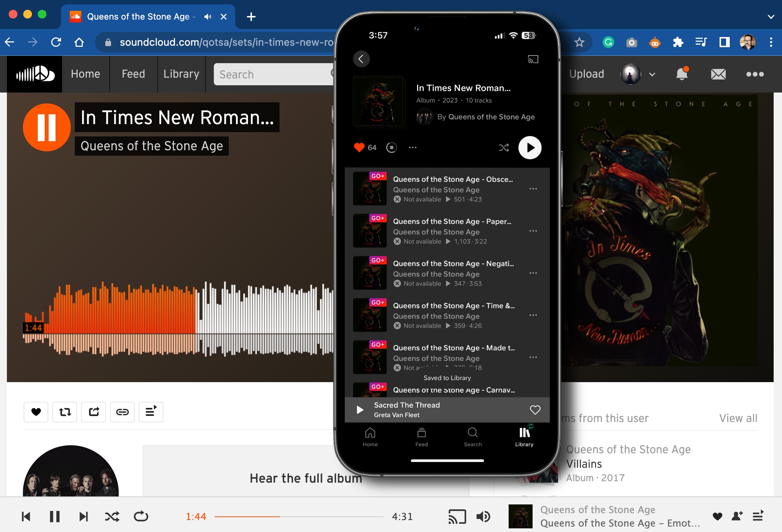Screen dimensions: 782x532
Task: Open the Home tab in mobile app
Action: click(370, 437)
